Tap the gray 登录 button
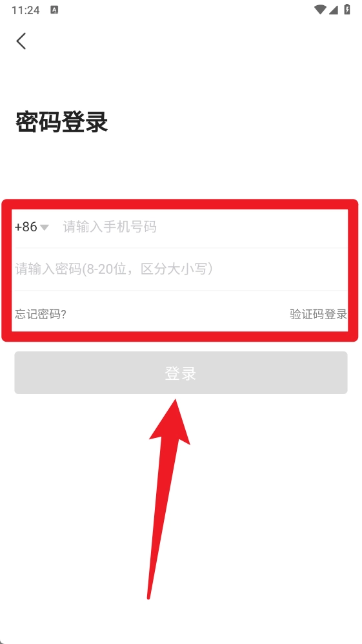The image size is (362, 644). pyautogui.click(x=181, y=373)
